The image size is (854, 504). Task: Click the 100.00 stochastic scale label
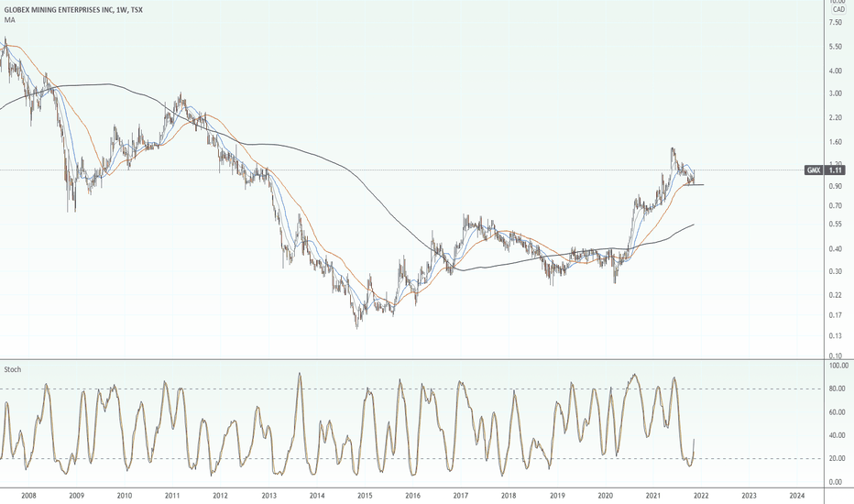point(838,365)
